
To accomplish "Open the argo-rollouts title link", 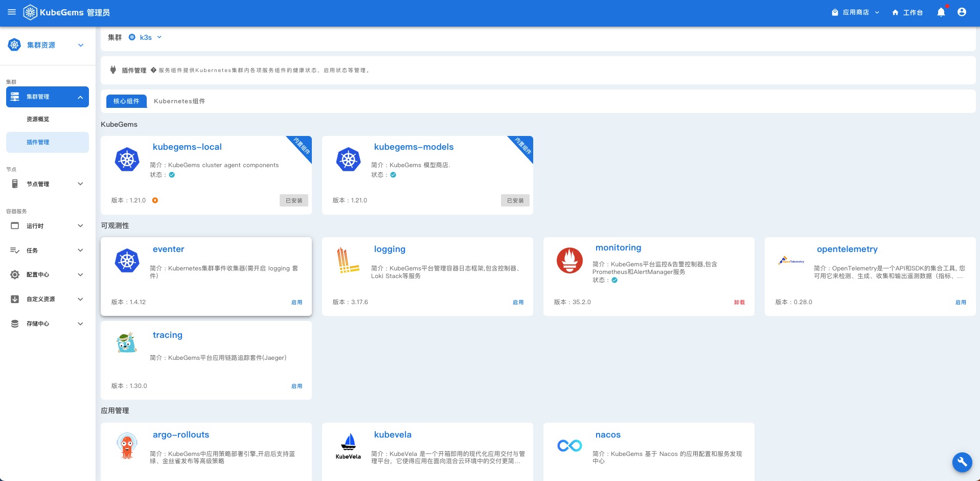I will (x=181, y=434).
